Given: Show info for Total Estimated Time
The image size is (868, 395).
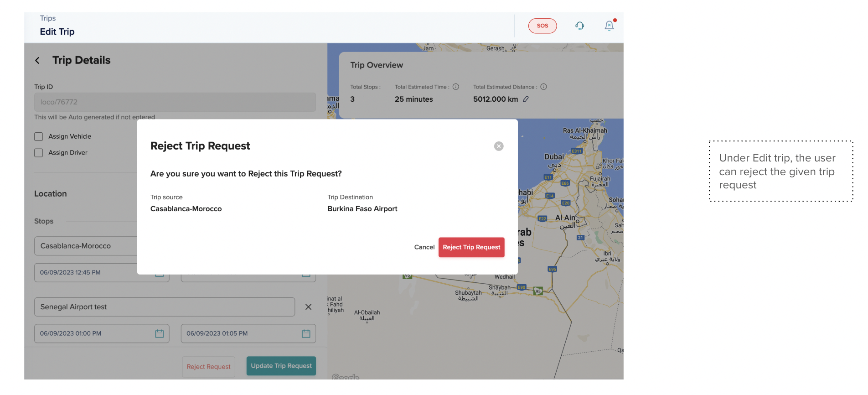Looking at the screenshot, I should pos(455,87).
